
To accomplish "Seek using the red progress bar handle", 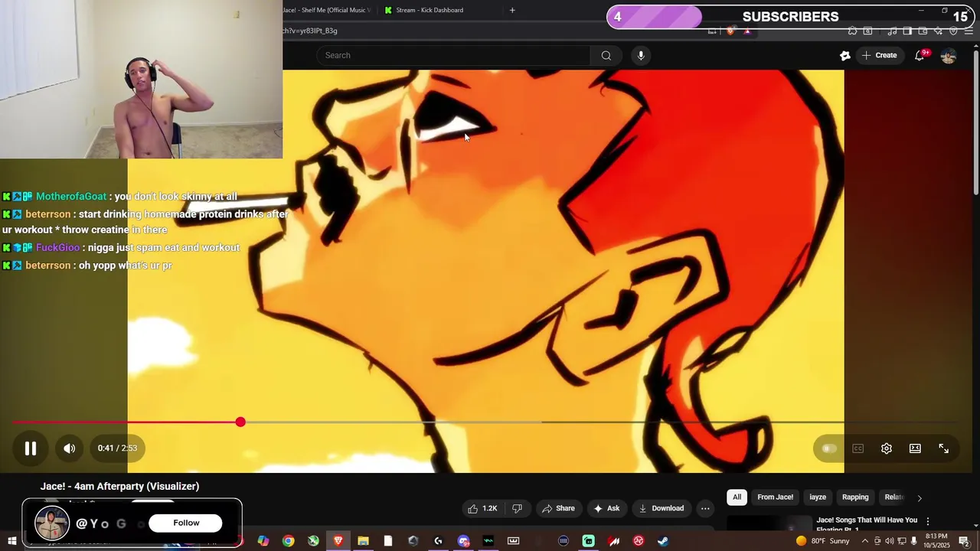I will (240, 422).
